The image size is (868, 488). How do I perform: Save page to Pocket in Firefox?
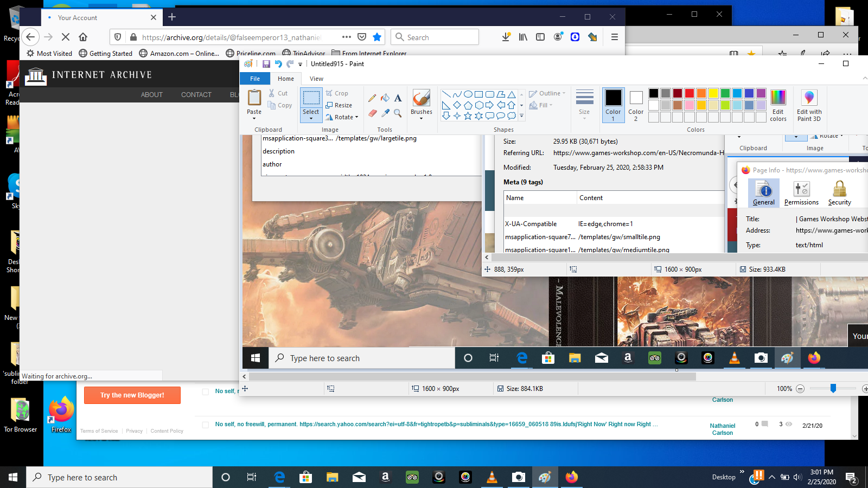362,37
